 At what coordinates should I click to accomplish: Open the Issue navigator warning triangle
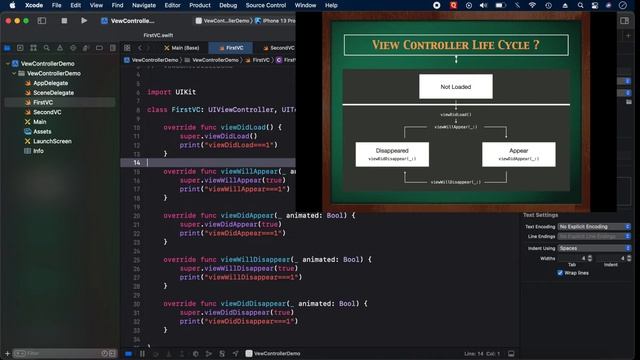60,48
